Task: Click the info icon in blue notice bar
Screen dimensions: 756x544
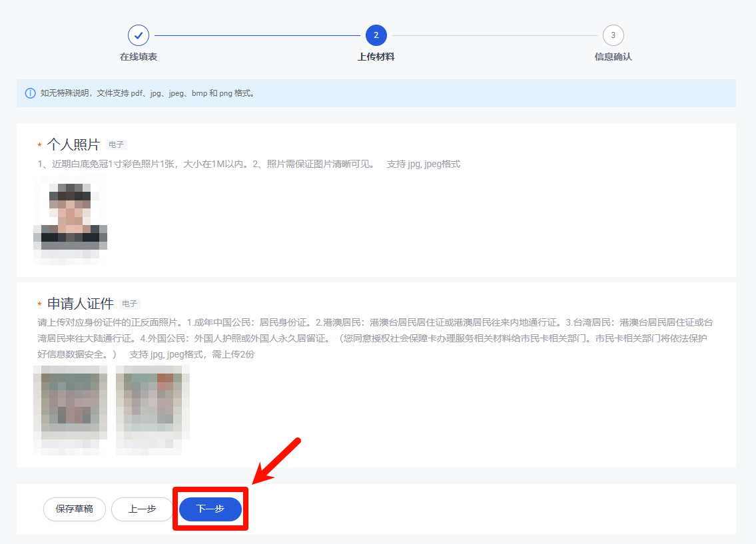Action: [31, 93]
